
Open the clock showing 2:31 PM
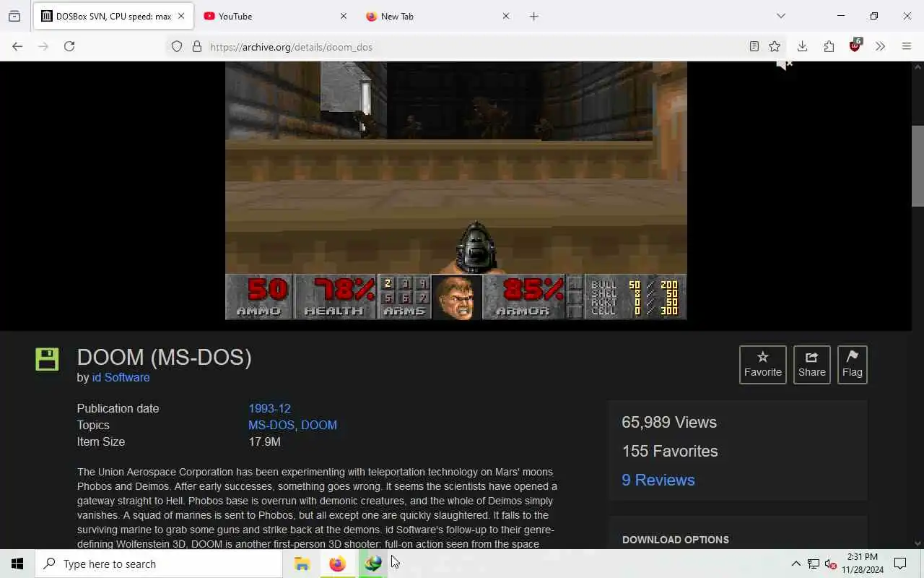pyautogui.click(x=862, y=564)
